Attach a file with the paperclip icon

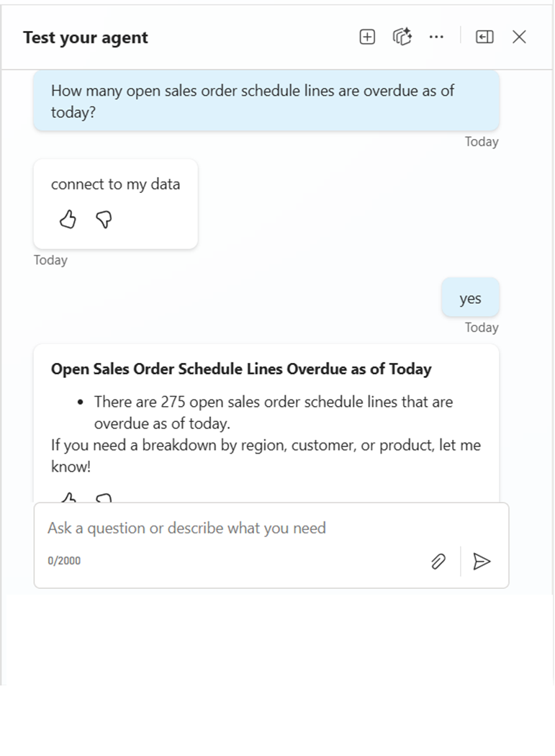tap(438, 562)
